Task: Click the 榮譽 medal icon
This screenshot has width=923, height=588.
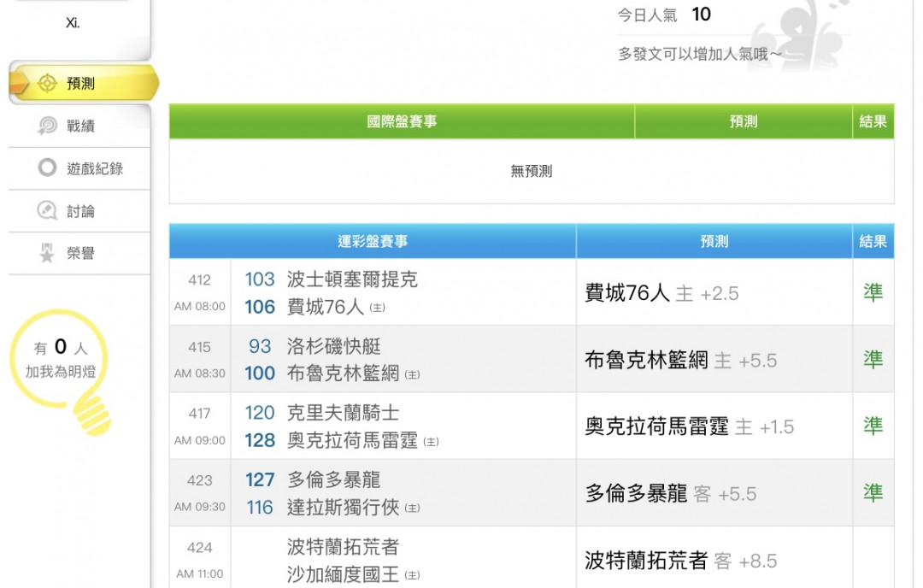Action: [x=47, y=252]
